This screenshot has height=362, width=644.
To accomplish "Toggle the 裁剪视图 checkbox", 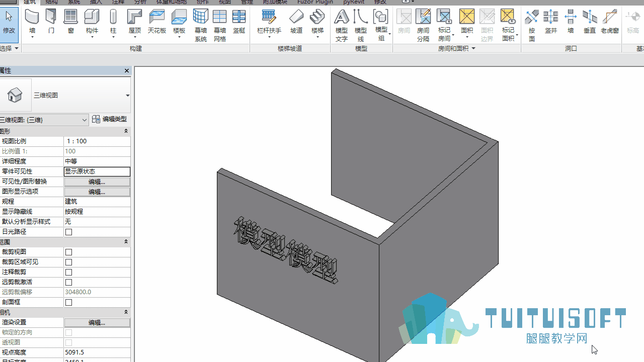I will [x=69, y=252].
